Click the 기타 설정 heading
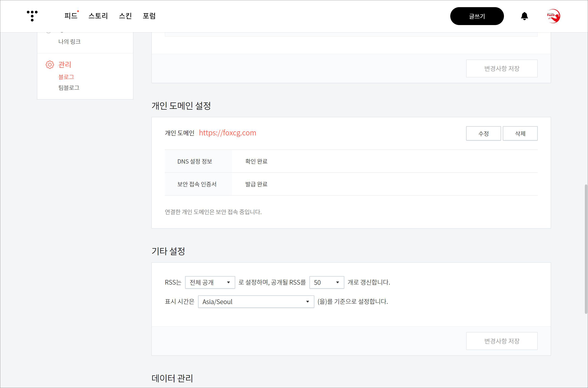 coord(168,251)
